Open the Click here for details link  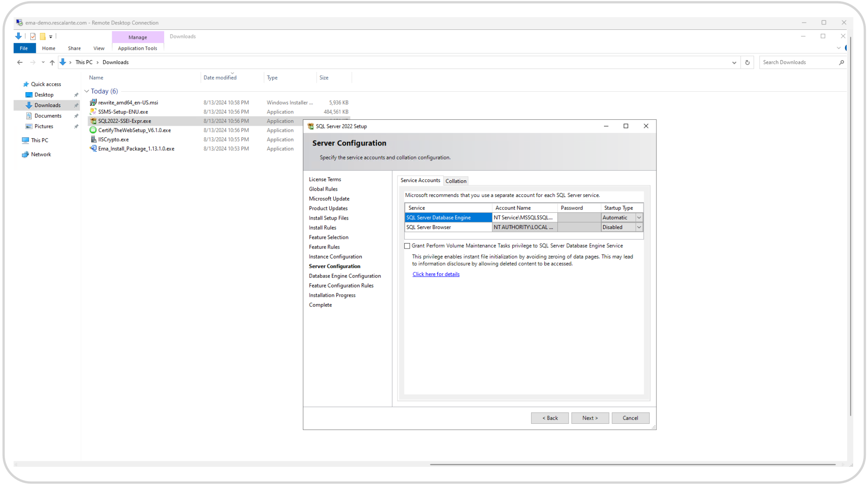[436, 274]
